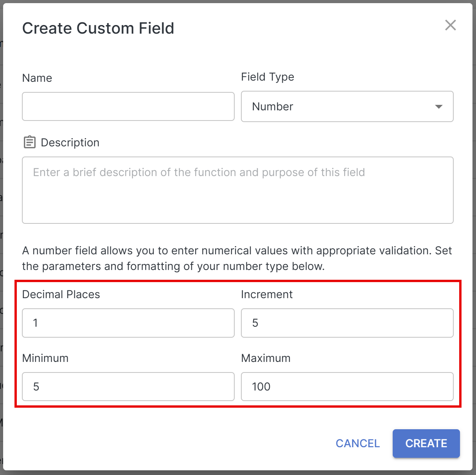Screen dimensions: 476x475
Task: Click the Increment label text
Action: click(267, 294)
